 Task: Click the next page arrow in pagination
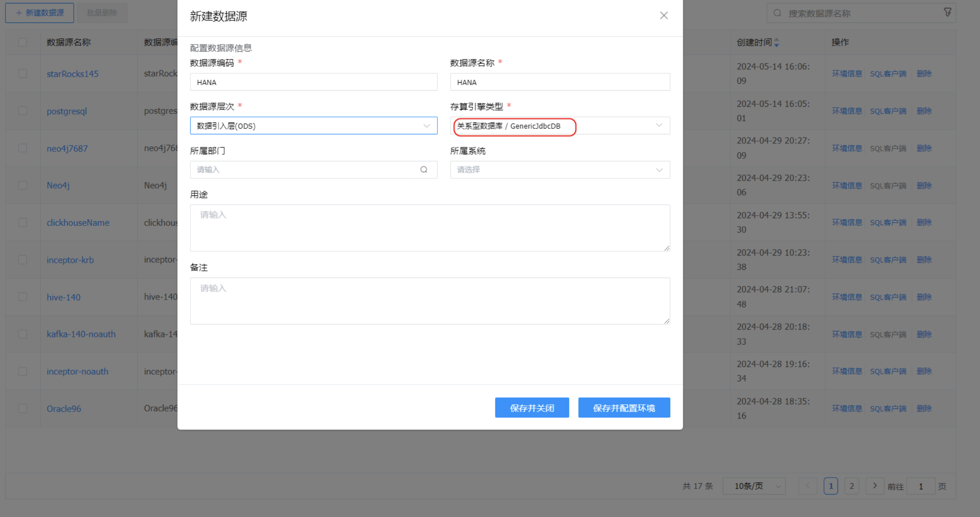pos(874,486)
